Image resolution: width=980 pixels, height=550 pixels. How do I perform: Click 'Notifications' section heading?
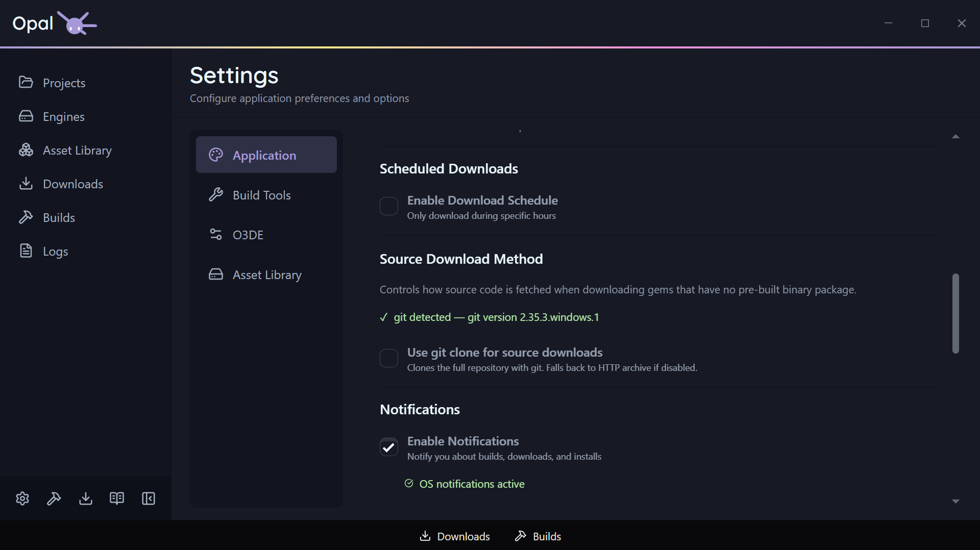pos(420,410)
